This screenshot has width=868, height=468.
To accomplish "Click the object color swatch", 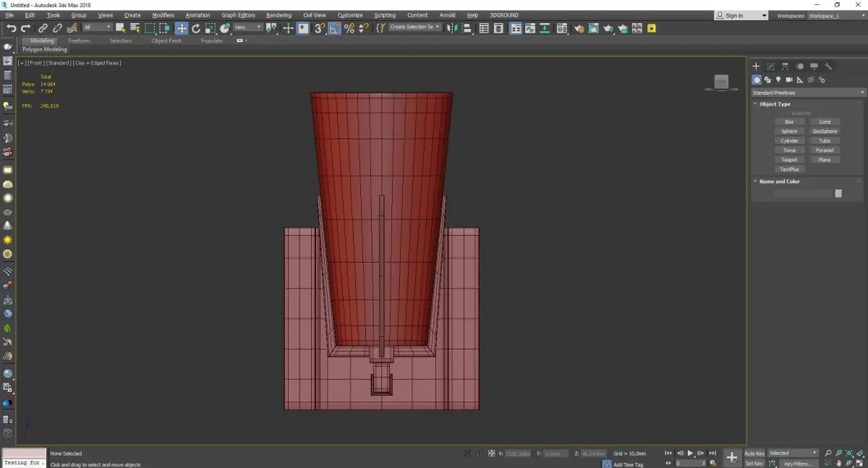I will 838,193.
